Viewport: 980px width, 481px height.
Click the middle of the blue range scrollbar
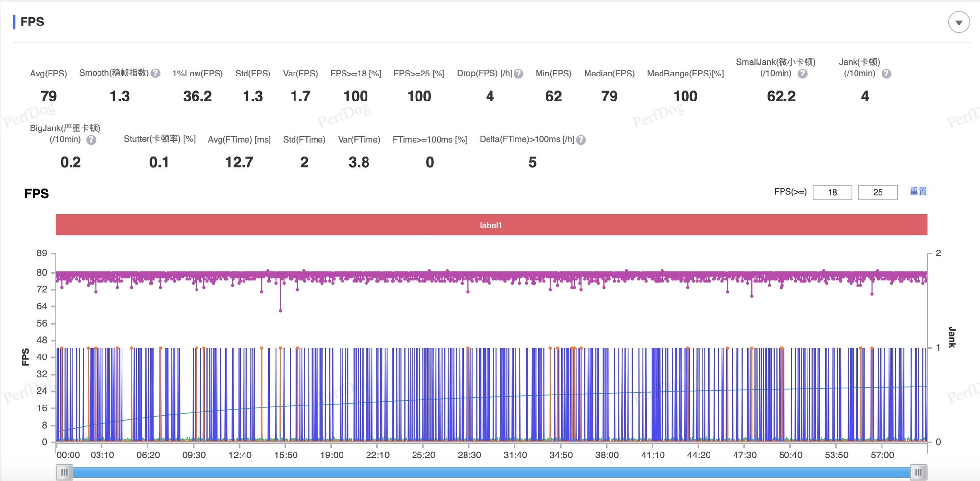[491, 472]
